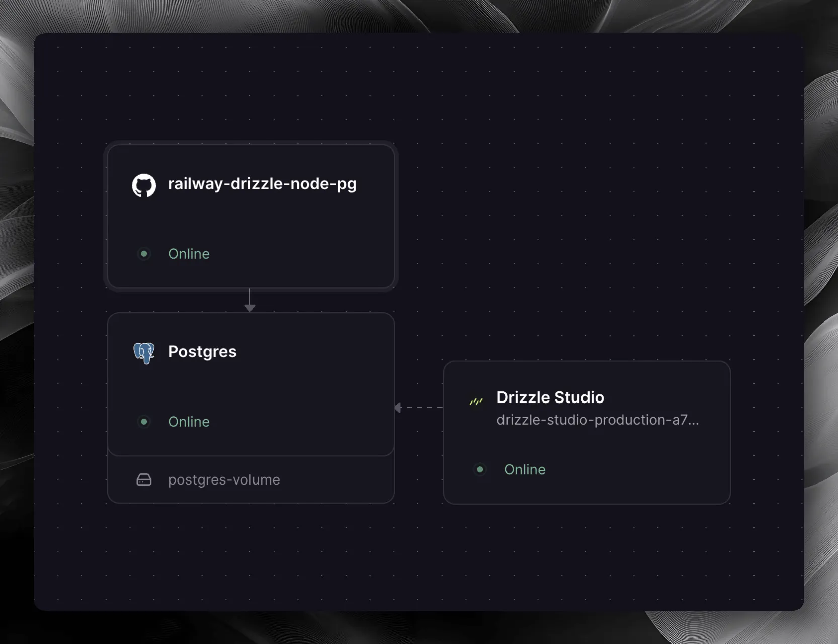Click the dashed connector from Drizzle Studio
838x644 pixels.
click(x=422, y=408)
